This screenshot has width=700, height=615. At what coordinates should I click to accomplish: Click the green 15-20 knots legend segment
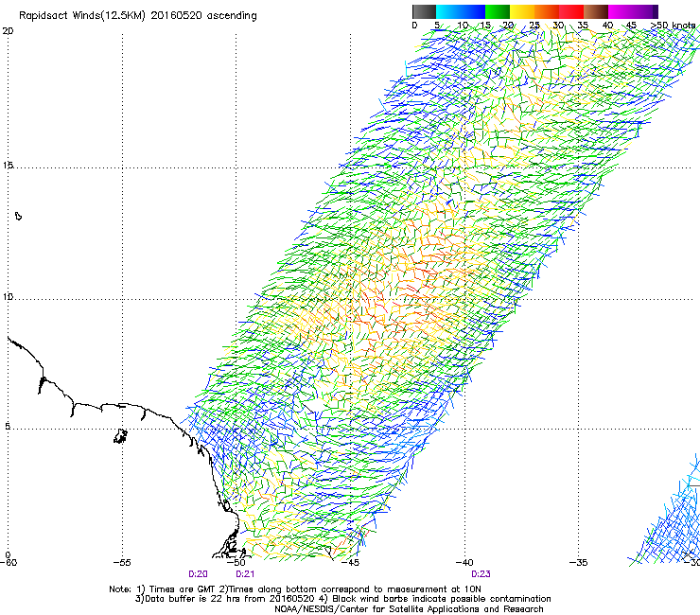[498, 11]
